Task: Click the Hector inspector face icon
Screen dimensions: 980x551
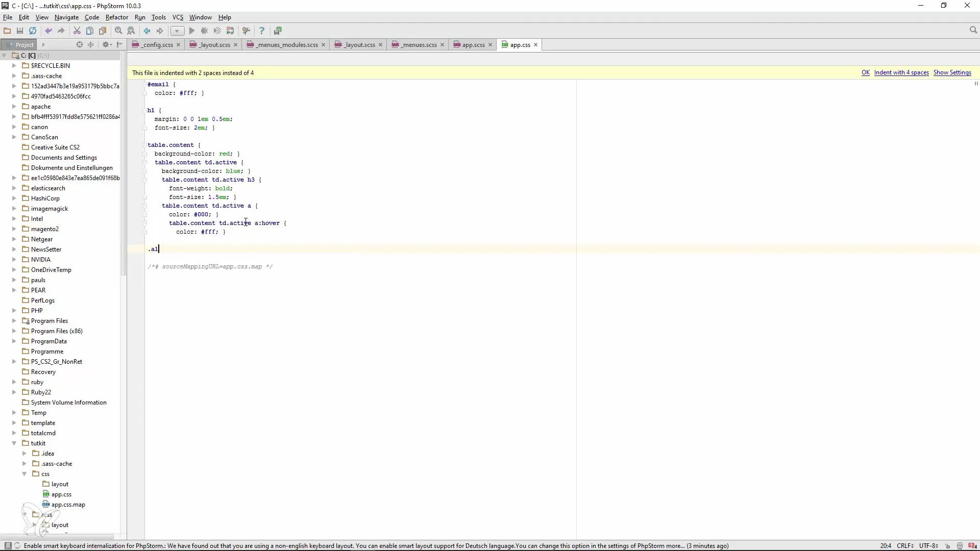Action: pos(960,546)
